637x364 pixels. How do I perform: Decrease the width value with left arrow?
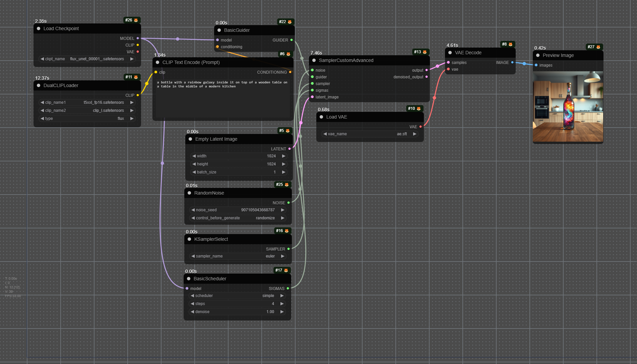click(194, 156)
